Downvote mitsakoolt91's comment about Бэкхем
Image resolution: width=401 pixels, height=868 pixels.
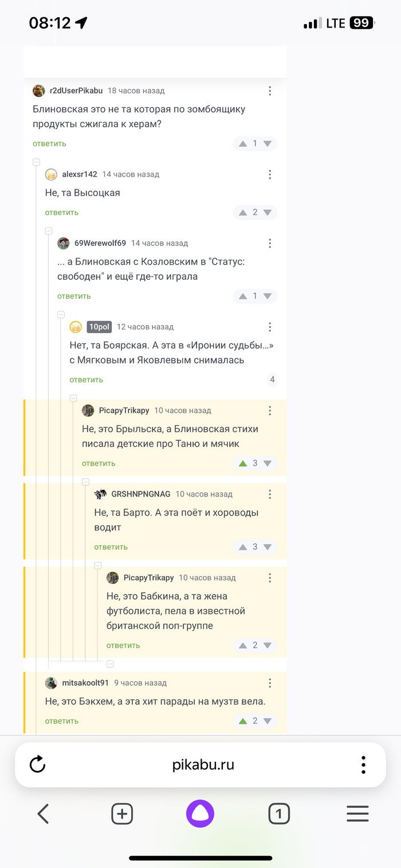267,721
